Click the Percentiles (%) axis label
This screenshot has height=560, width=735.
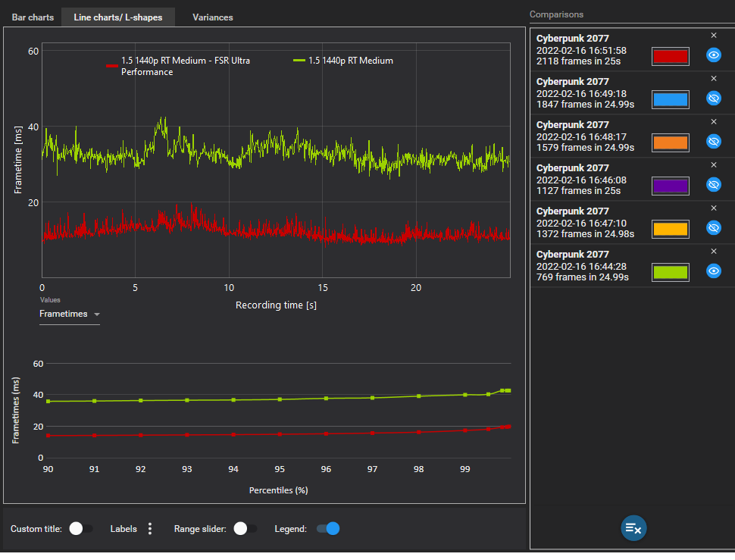coord(278,490)
